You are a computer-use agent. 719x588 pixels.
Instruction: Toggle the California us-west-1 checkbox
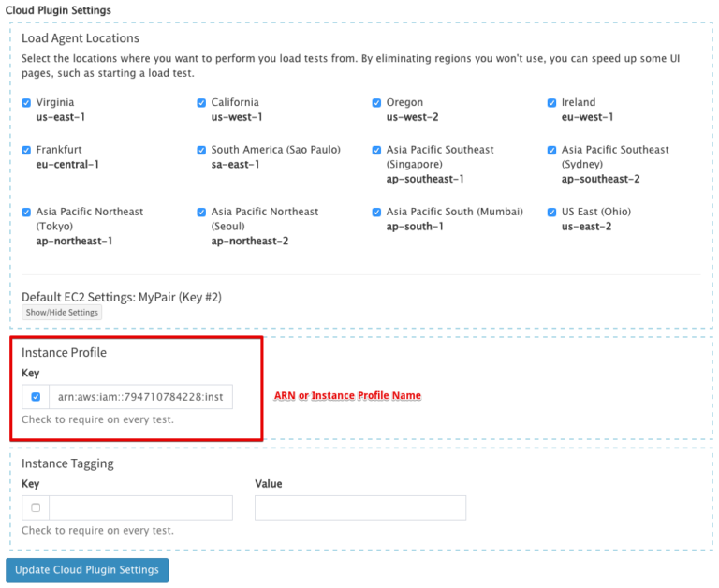201,103
